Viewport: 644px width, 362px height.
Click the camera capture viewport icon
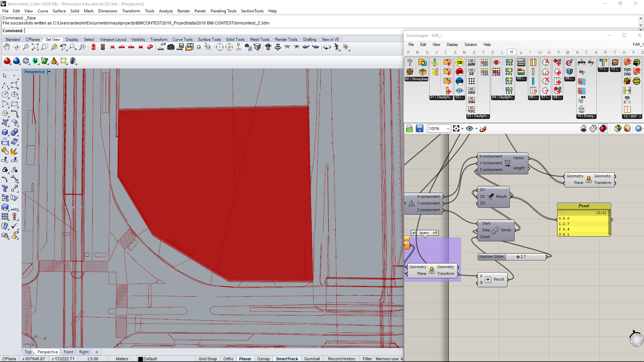[171, 47]
